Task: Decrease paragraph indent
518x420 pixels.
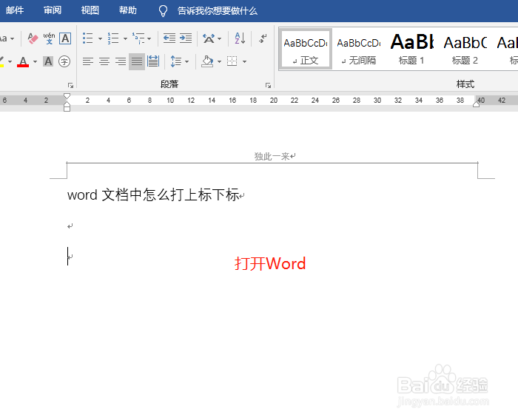Action: [x=169, y=38]
